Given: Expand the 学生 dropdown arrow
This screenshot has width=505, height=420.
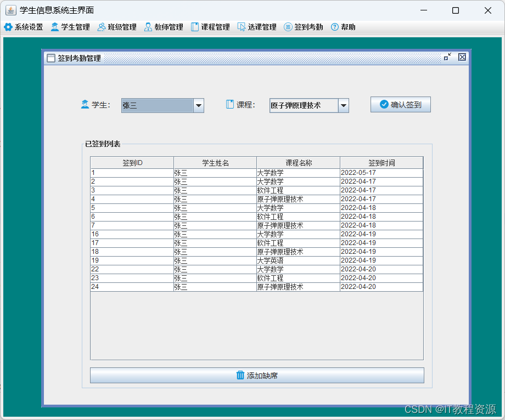Looking at the screenshot, I should [199, 105].
